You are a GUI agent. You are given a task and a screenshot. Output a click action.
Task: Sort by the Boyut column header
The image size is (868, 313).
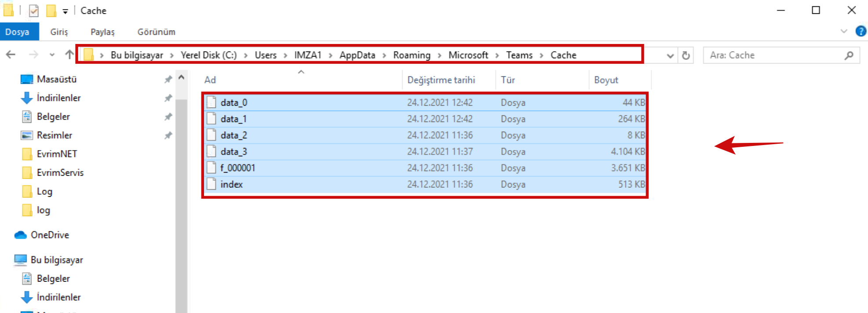606,80
